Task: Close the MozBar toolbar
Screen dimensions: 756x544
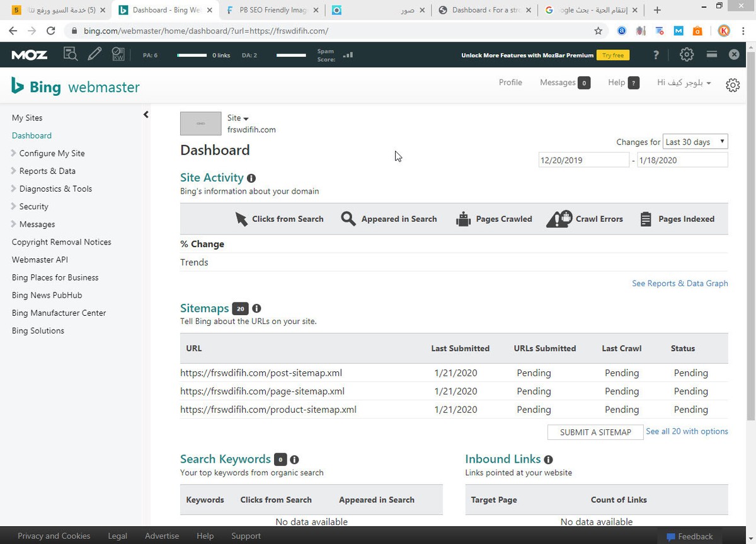Action: (734, 55)
